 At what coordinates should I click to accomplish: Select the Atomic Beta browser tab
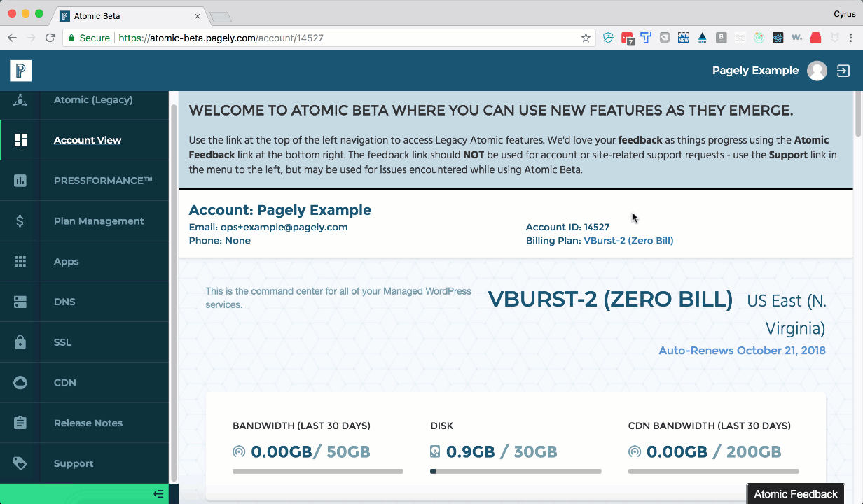(x=130, y=15)
